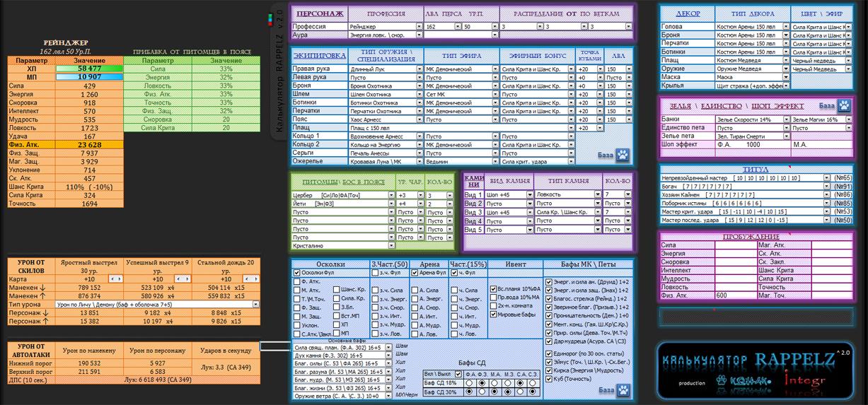Click the 'ЭКИПИРОВКА' section heading link
This screenshot has width=868, height=405.
pos(319,55)
